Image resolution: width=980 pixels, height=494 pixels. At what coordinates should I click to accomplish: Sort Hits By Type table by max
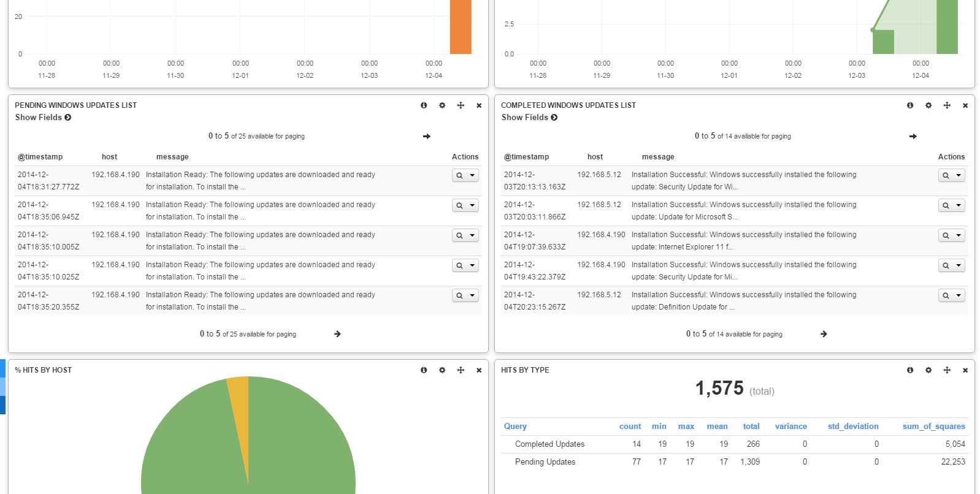click(686, 426)
